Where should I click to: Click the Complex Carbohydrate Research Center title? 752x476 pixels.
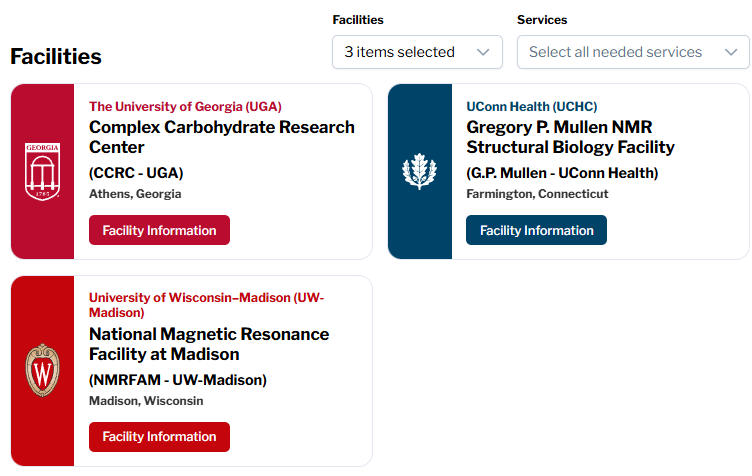221,137
